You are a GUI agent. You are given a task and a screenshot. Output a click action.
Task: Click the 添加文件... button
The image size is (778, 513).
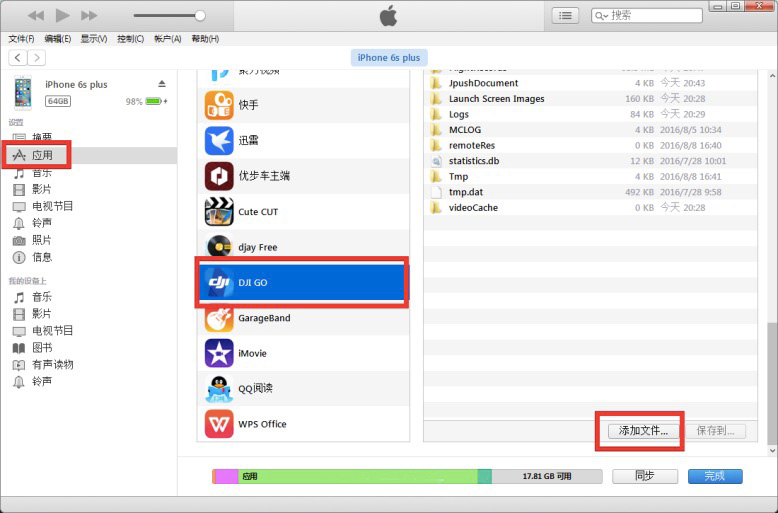click(x=643, y=431)
